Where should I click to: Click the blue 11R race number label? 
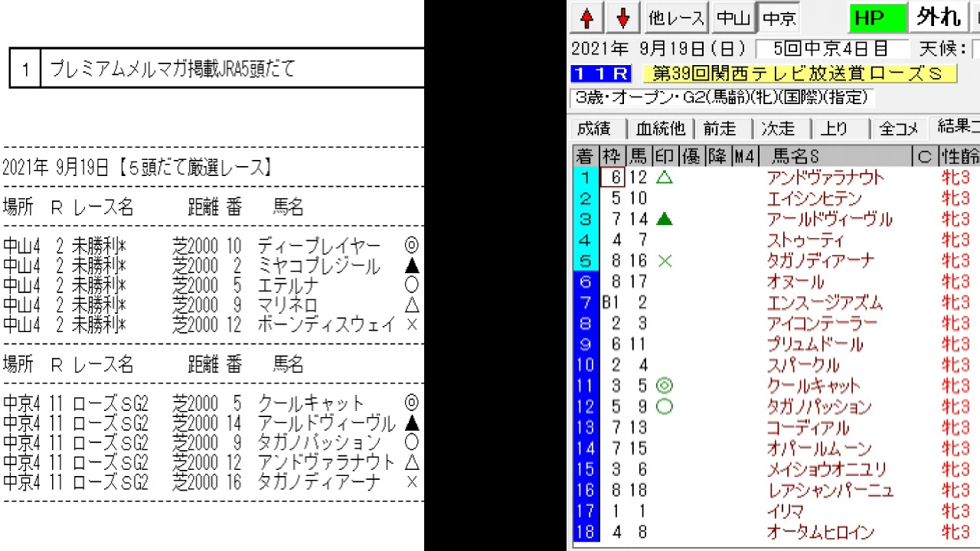(602, 74)
